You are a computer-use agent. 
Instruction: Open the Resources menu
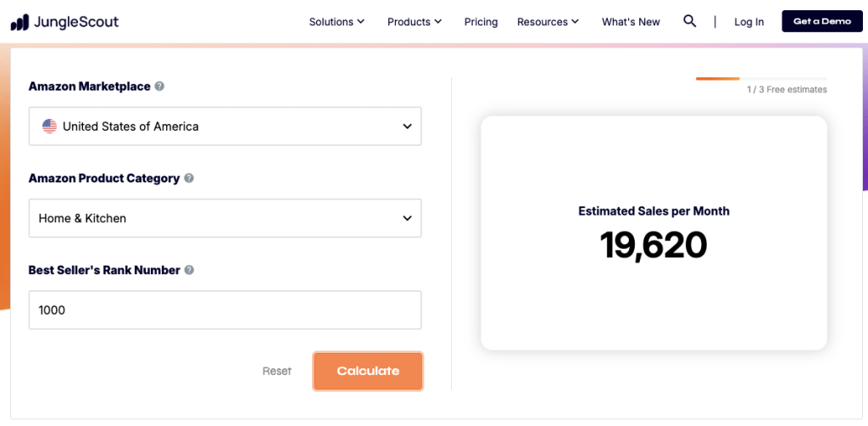(x=548, y=22)
